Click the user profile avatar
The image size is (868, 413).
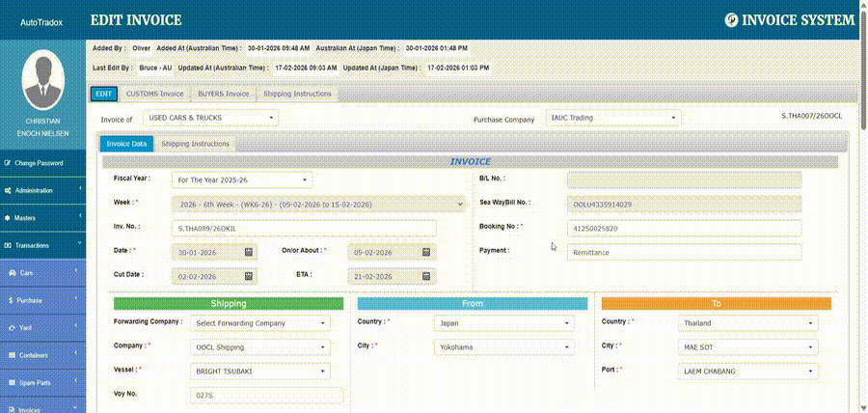click(42, 80)
